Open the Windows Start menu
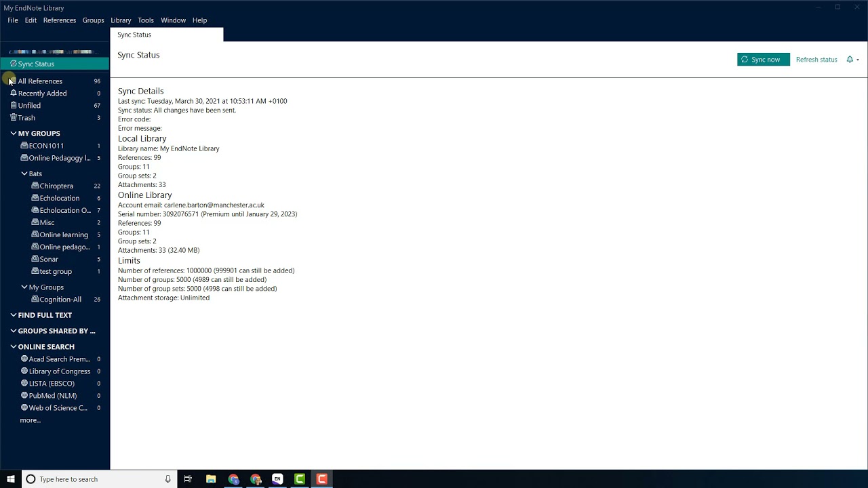 coord(11,479)
